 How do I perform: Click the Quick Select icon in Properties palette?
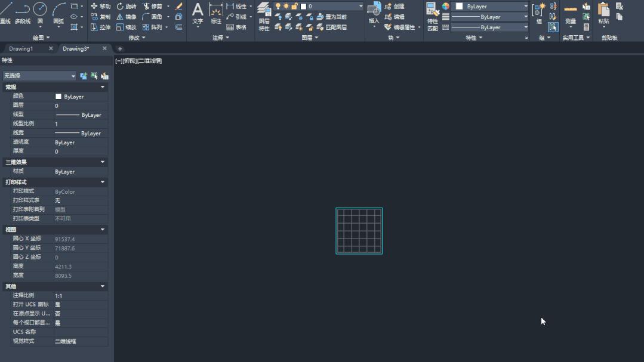click(x=104, y=76)
